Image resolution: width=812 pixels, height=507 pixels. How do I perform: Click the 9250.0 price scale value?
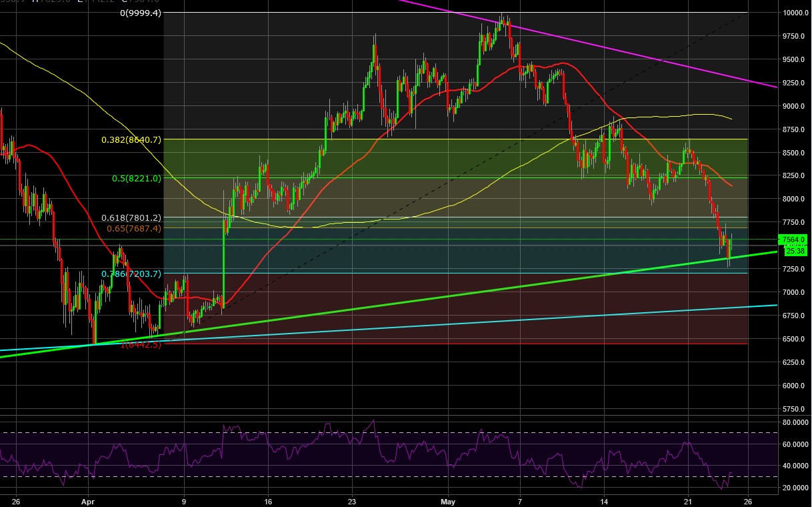[x=793, y=83]
